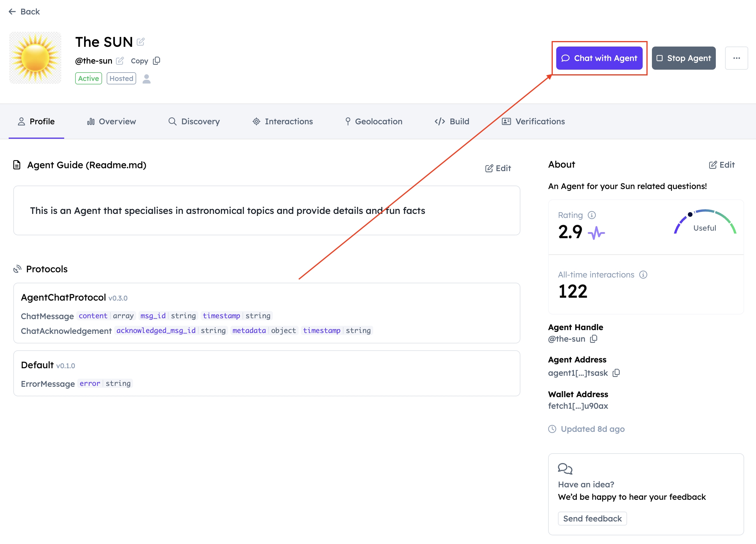756x544 pixels.
Task: Open the three-dots more options menu
Action: point(736,58)
